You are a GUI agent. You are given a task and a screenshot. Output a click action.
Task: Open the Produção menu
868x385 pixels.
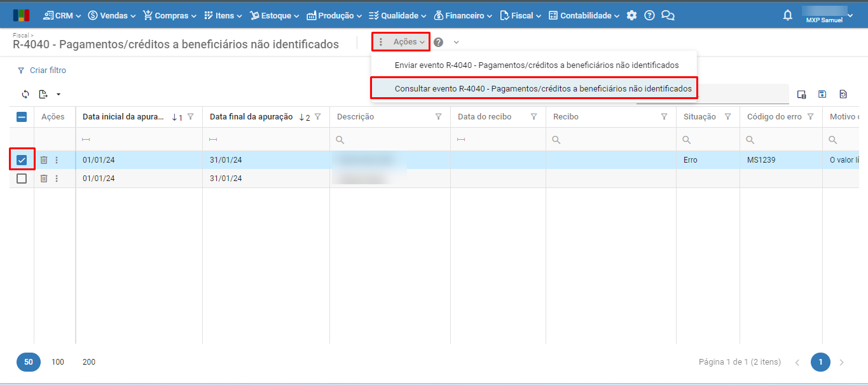334,15
